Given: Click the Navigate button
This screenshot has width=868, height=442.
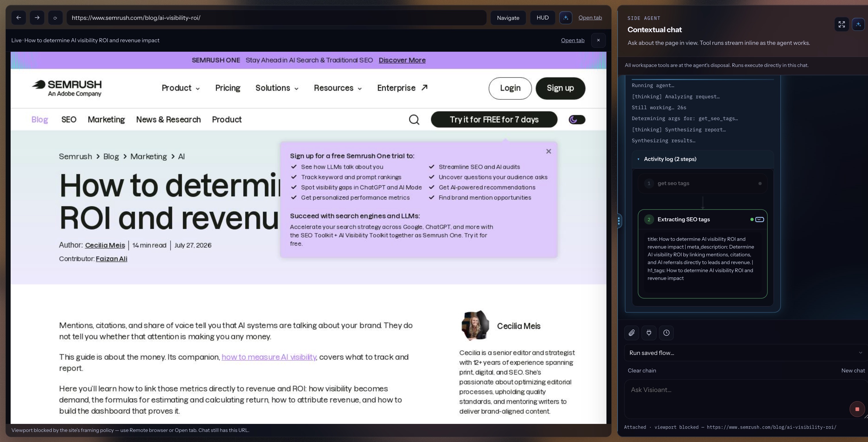Looking at the screenshot, I should [x=508, y=18].
